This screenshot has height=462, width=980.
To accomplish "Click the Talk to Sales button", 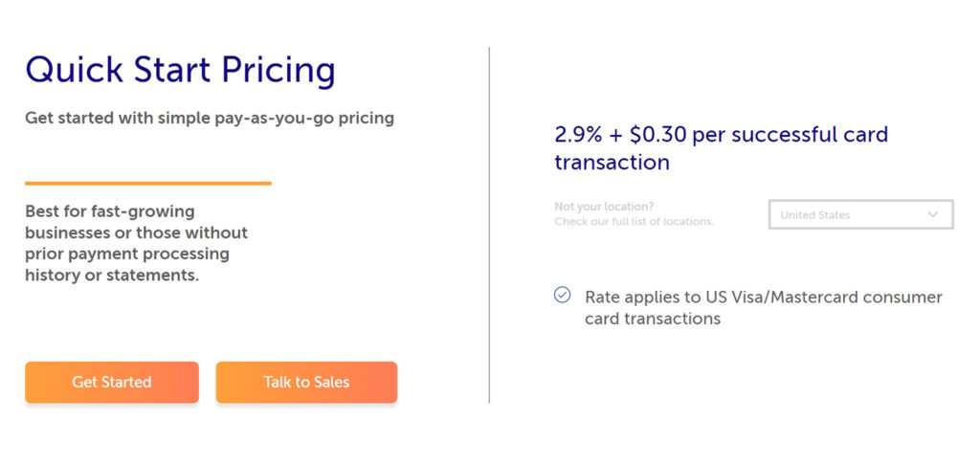I will point(306,382).
